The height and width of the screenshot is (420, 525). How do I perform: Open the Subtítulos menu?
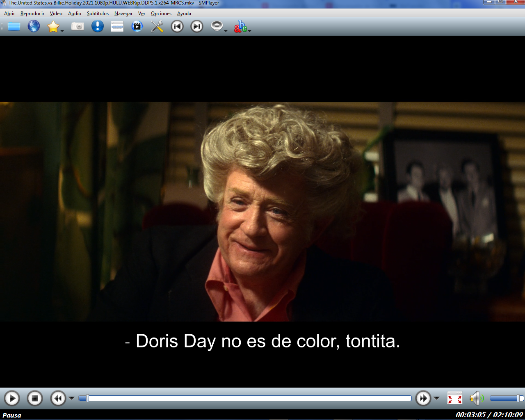pos(98,14)
